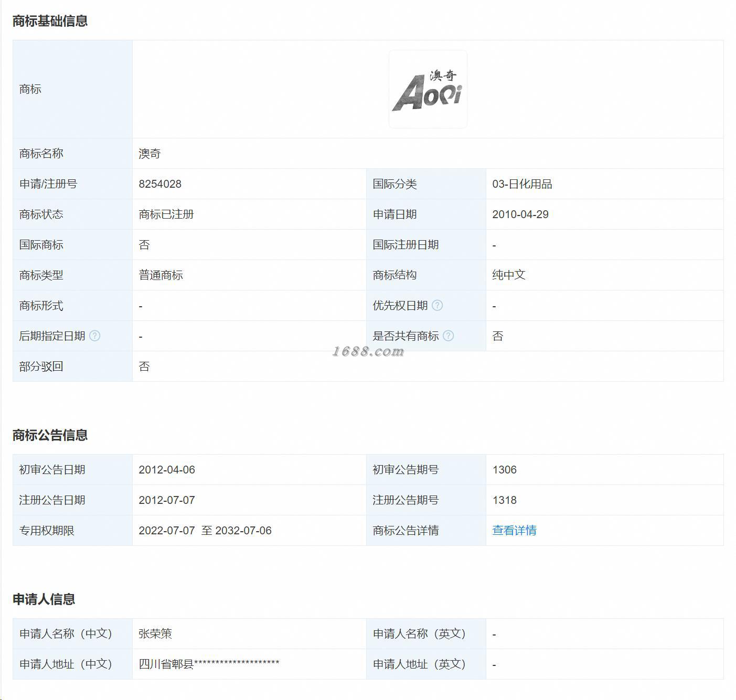
Task: Click the 商标形式 label cell
Action: click(72, 306)
